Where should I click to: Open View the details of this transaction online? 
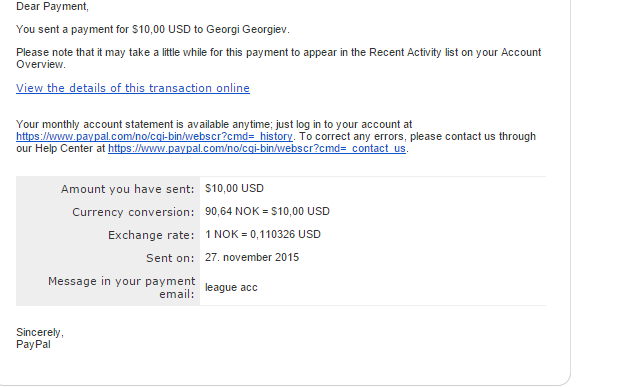pos(133,88)
